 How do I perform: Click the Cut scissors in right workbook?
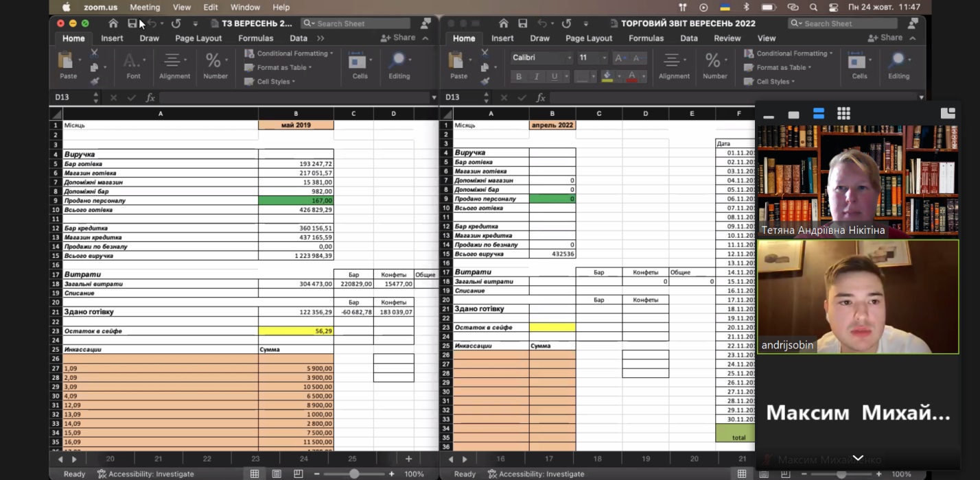click(x=485, y=53)
